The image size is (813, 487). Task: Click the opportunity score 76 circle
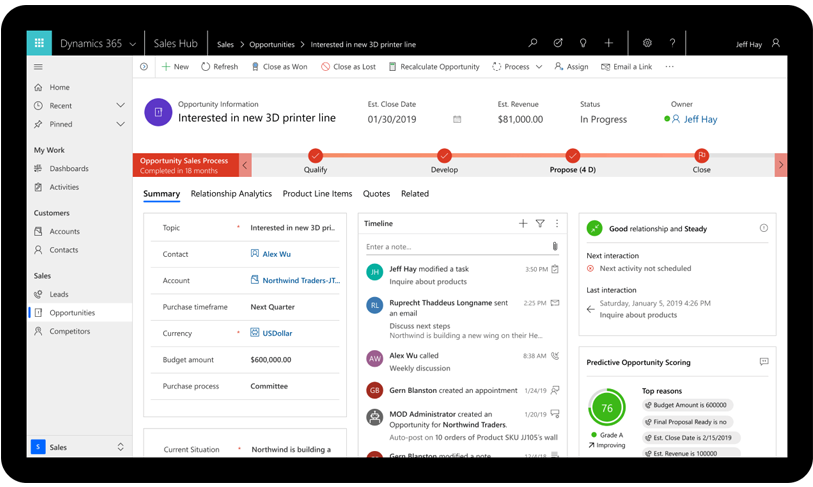click(607, 408)
